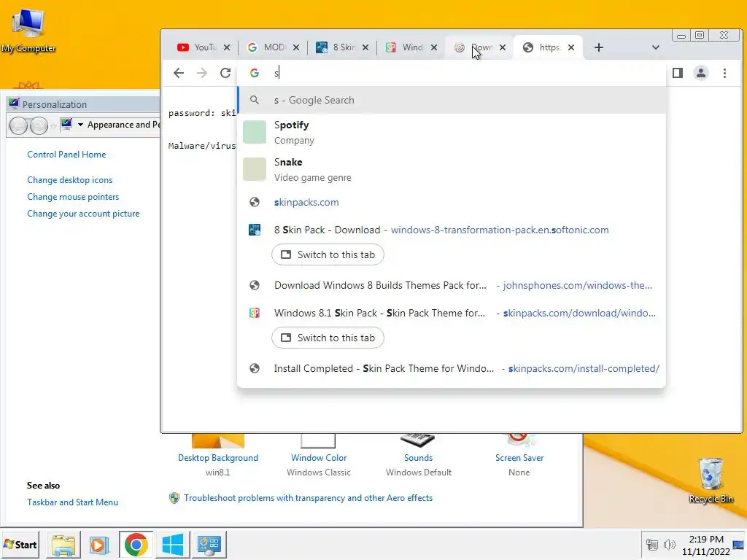Activate Chrome from the taskbar
The height and width of the screenshot is (560, 747).
(x=136, y=545)
